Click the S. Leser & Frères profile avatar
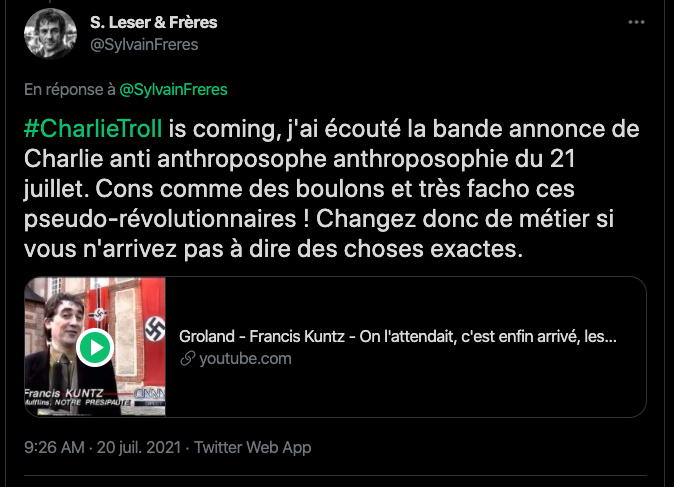 coord(50,34)
